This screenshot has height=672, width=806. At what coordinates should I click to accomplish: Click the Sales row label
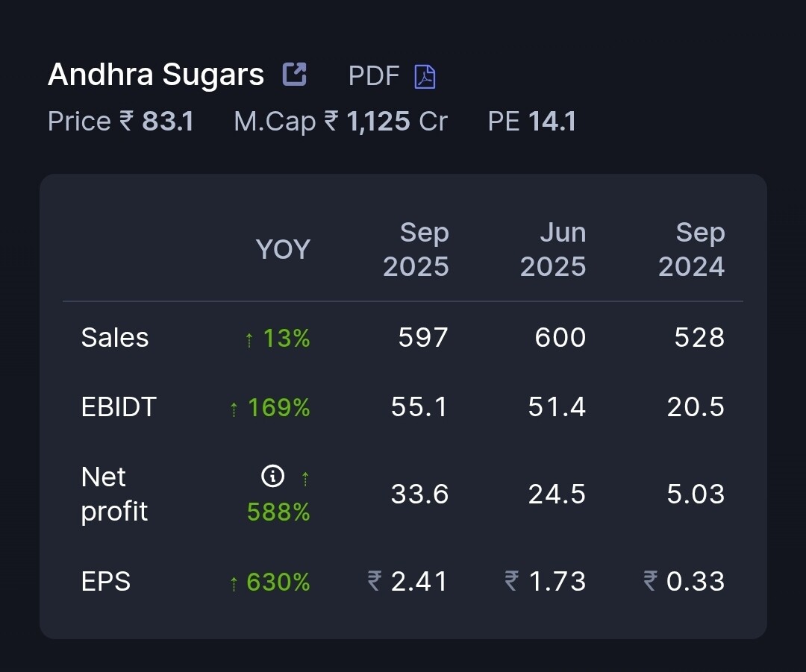click(115, 338)
